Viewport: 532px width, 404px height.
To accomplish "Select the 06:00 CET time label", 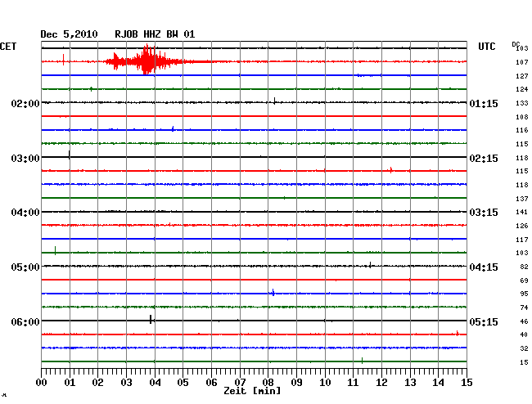I will (x=25, y=321).
